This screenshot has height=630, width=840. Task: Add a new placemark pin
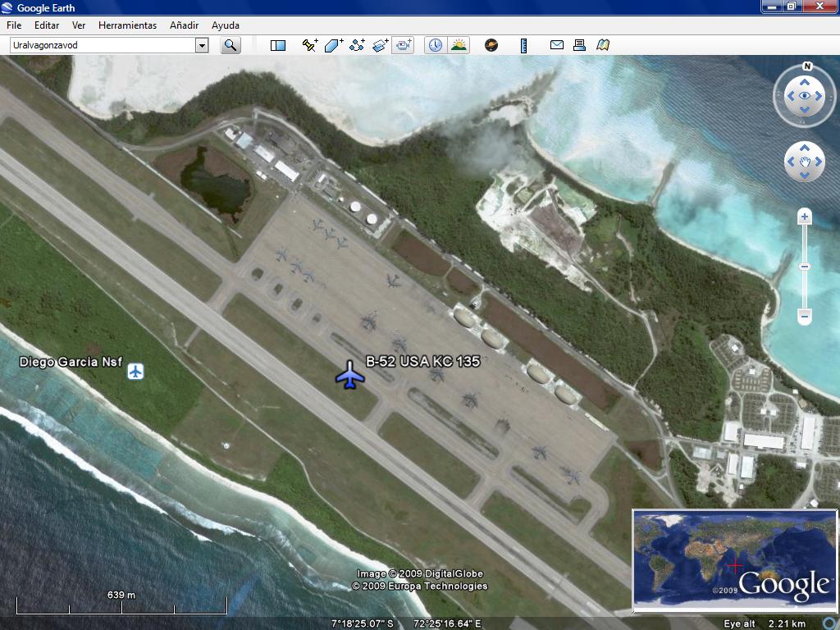tap(309, 45)
